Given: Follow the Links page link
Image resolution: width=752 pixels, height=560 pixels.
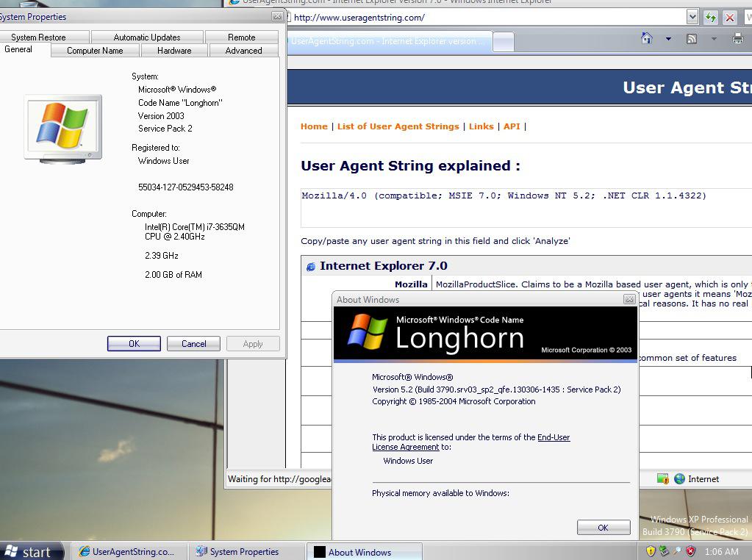Looking at the screenshot, I should click(x=481, y=126).
